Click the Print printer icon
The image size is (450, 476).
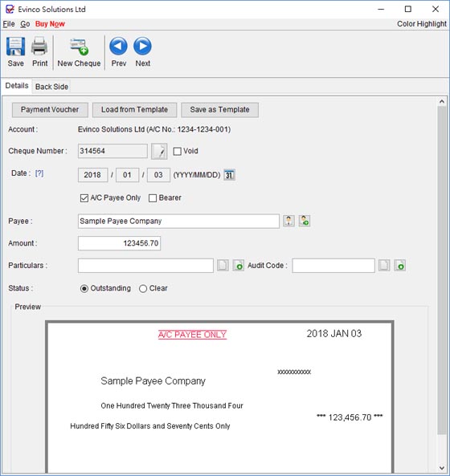39,47
